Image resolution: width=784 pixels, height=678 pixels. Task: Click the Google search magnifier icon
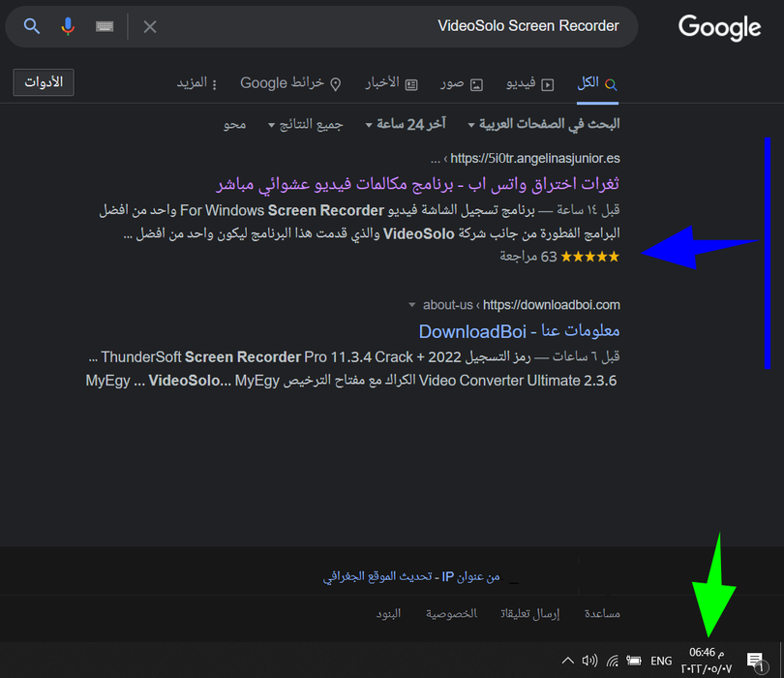(x=32, y=26)
